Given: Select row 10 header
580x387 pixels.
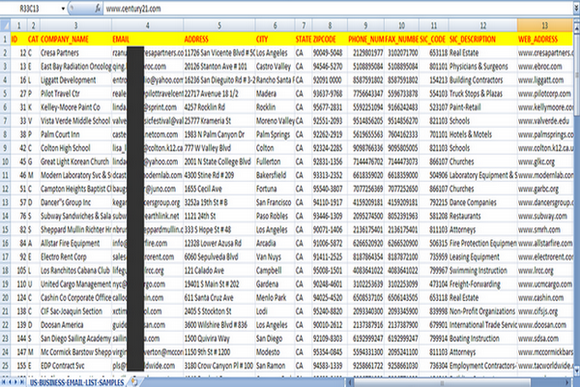Looking at the screenshot, I should pos(5,162).
